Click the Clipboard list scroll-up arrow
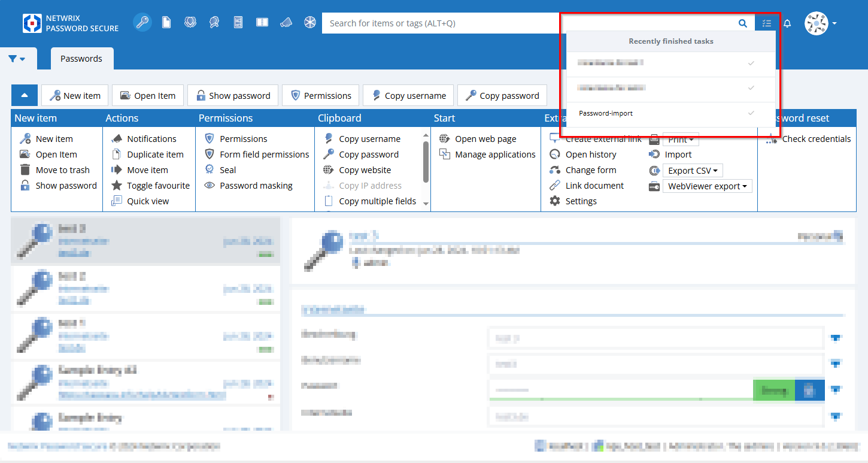This screenshot has width=868, height=463. pyautogui.click(x=426, y=135)
